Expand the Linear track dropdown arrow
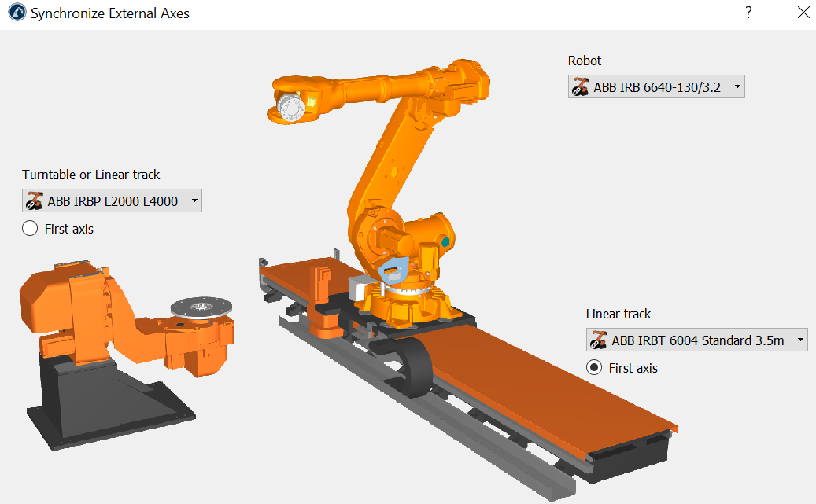 coord(800,340)
